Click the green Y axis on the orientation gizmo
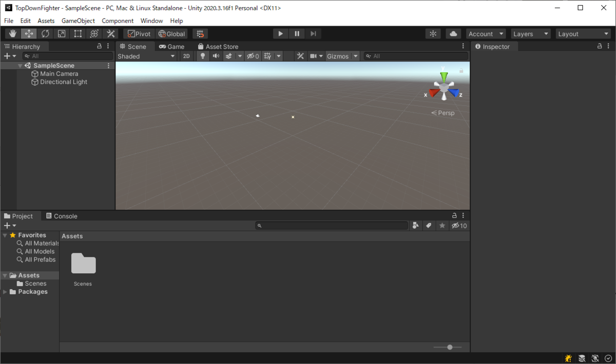This screenshot has height=364, width=616. point(444,77)
